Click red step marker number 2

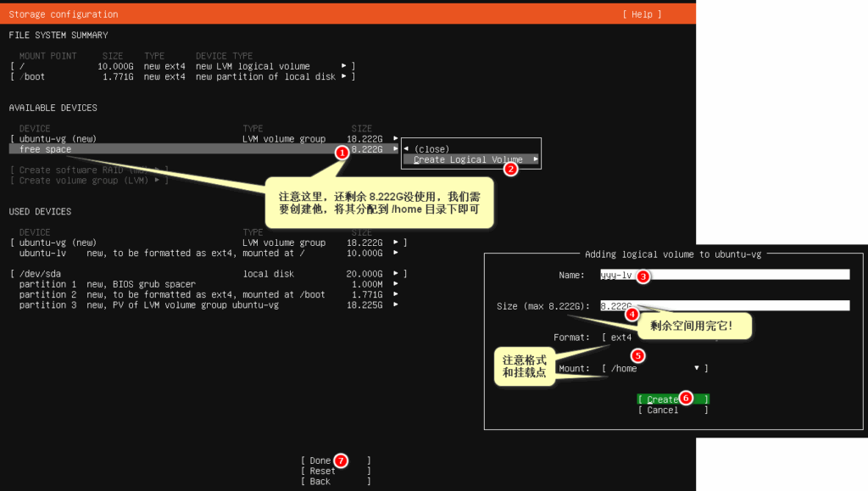click(510, 169)
